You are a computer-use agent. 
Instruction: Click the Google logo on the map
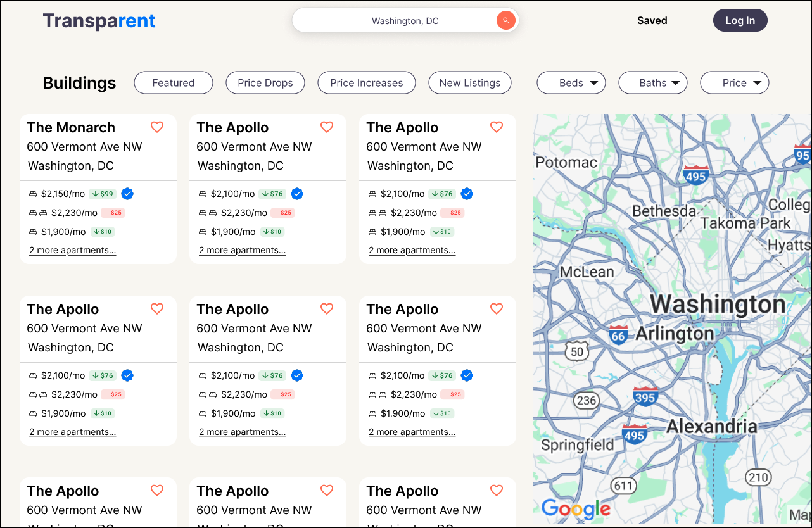pyautogui.click(x=576, y=508)
